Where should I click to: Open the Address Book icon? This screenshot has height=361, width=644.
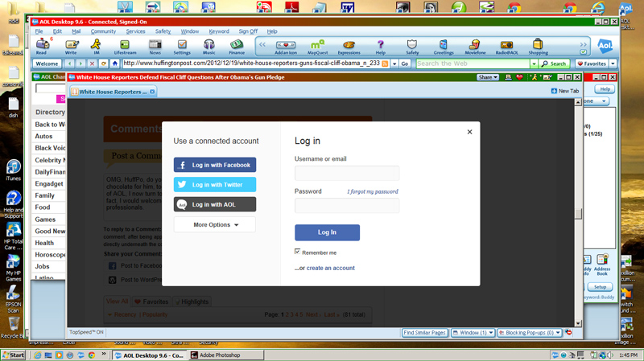(602, 265)
